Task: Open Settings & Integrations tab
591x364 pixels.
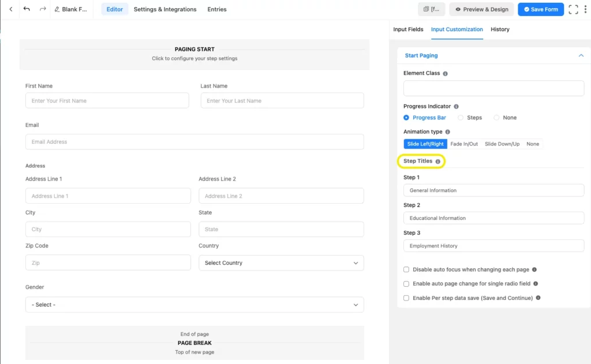Action: (165, 9)
